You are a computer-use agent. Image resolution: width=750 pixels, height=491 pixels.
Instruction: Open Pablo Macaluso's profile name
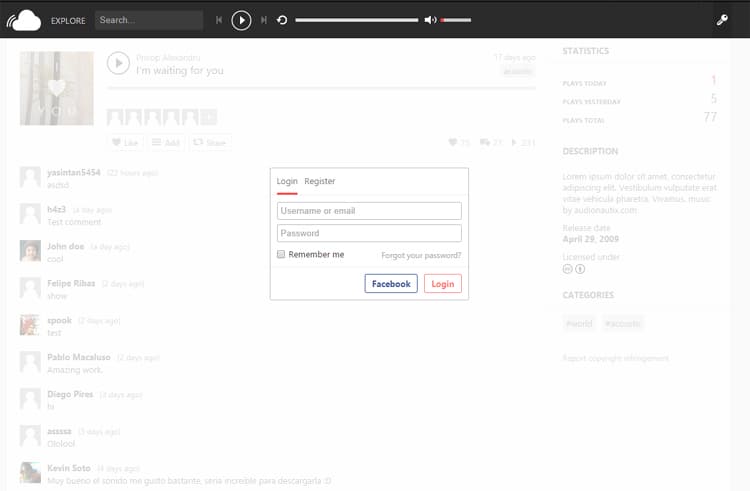click(x=78, y=357)
